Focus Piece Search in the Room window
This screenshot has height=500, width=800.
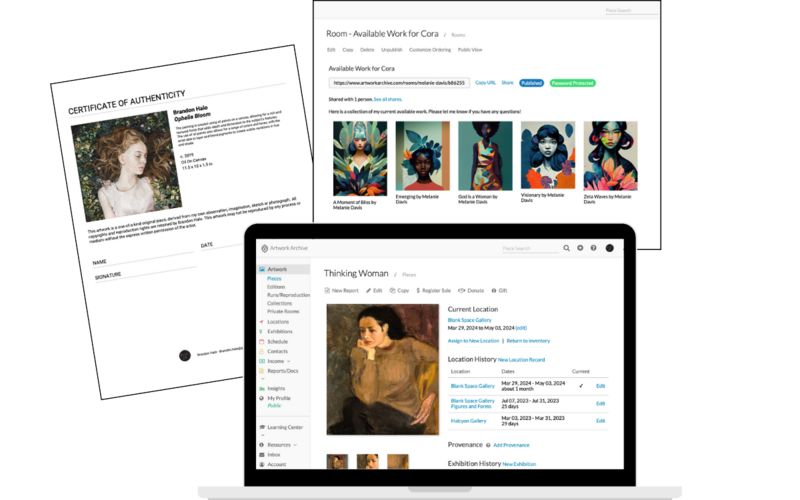click(631, 10)
